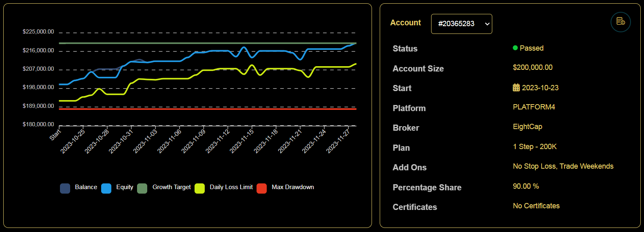644x232 pixels.
Task: Click the Max Drawdown legend label
Action: pyautogui.click(x=292, y=187)
